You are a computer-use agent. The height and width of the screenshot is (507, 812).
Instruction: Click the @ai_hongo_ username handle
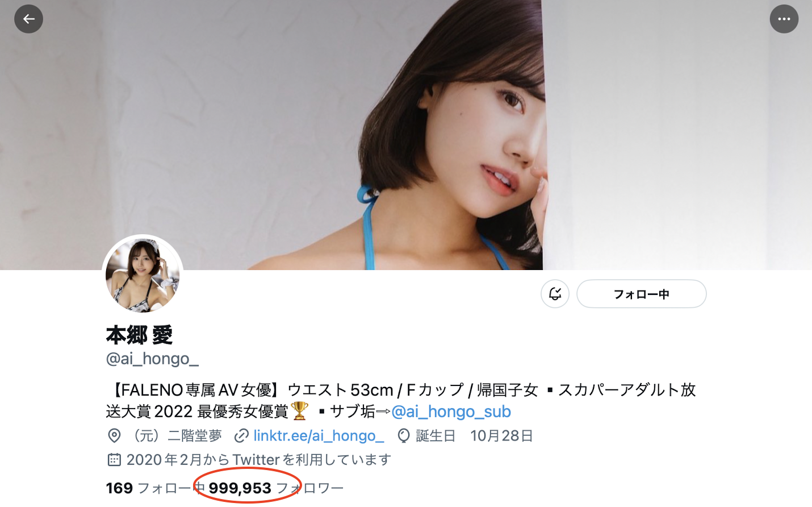(x=152, y=359)
